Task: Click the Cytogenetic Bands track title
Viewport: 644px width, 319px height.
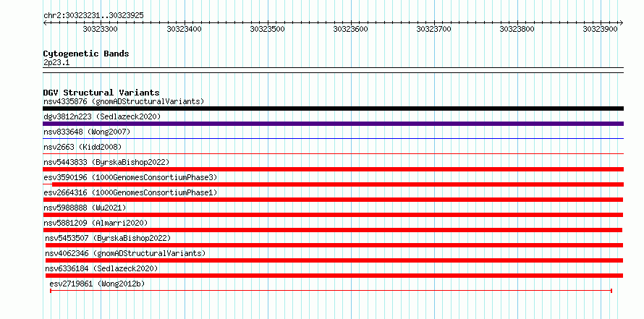Action: point(86,54)
